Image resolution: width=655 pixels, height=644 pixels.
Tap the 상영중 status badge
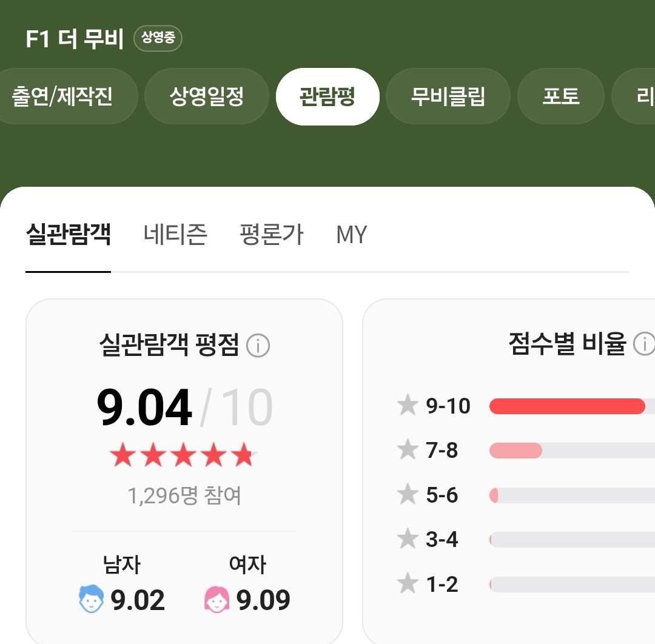point(158,38)
